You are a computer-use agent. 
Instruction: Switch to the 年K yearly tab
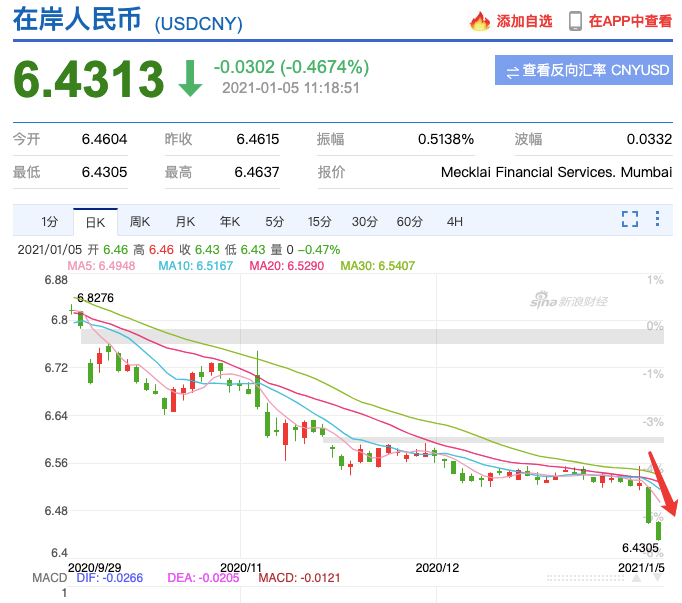tap(230, 222)
